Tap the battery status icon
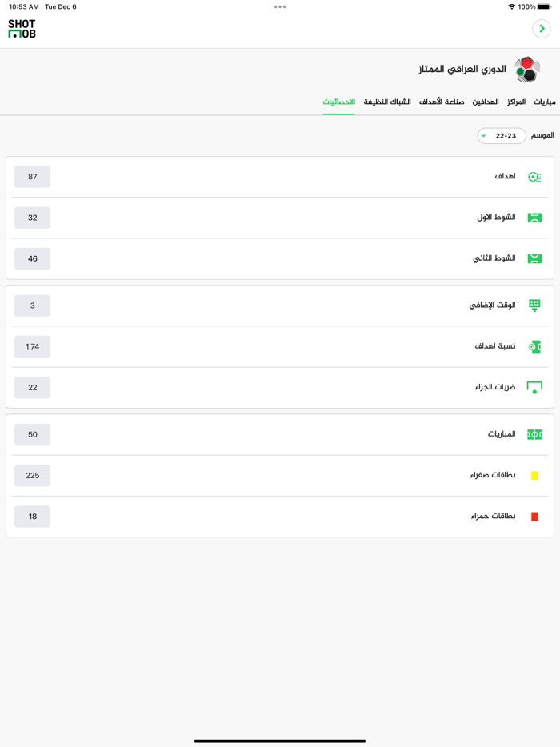The width and height of the screenshot is (560, 747). [x=544, y=6]
